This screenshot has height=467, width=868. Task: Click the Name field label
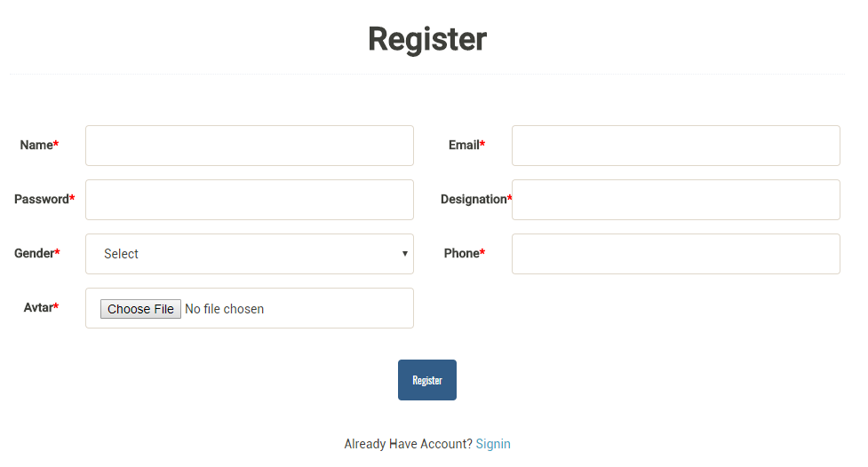(38, 145)
